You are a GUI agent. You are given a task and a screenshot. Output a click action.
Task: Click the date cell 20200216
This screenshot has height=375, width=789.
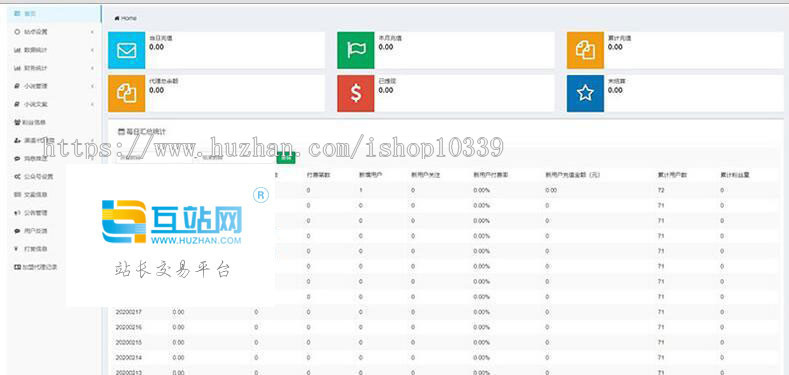[x=129, y=327]
